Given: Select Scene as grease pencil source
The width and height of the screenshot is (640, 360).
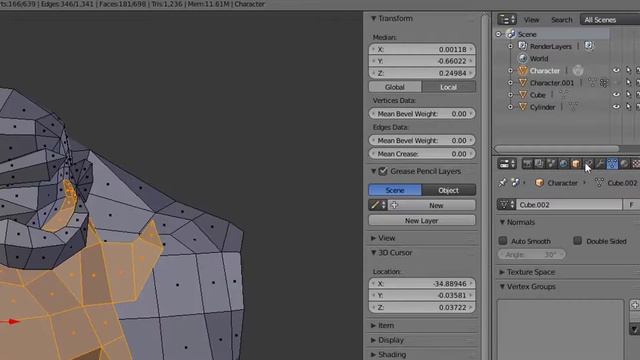Looking at the screenshot, I should pyautogui.click(x=395, y=190).
